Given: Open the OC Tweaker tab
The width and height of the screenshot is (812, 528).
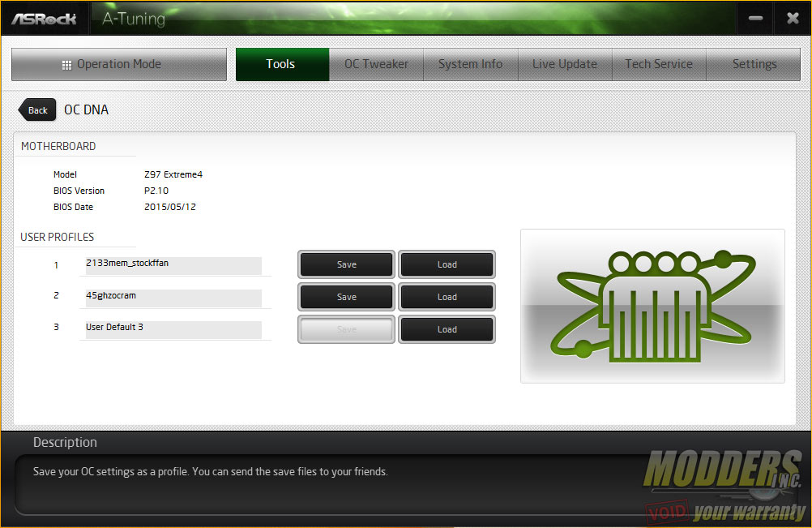Looking at the screenshot, I should 377,64.
